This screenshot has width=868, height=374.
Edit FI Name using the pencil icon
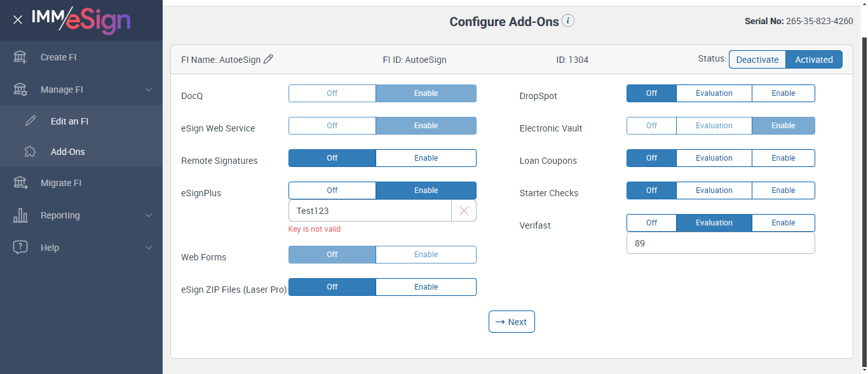(268, 59)
